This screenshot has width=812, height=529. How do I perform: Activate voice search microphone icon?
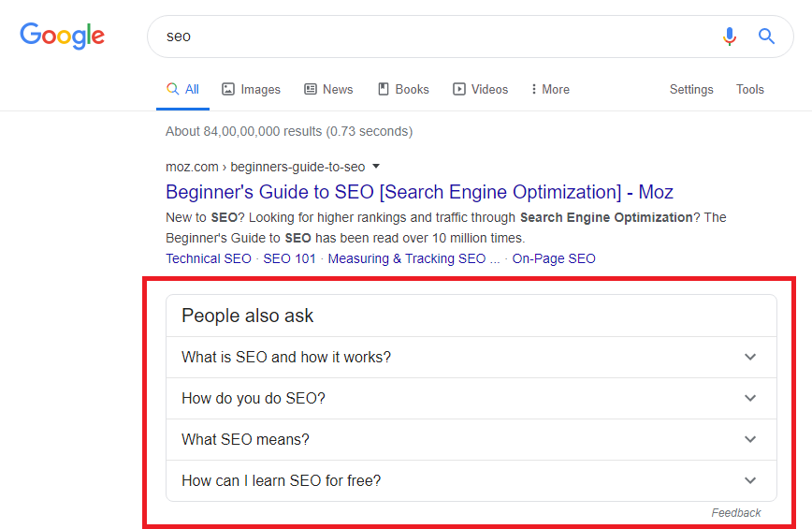click(x=730, y=37)
